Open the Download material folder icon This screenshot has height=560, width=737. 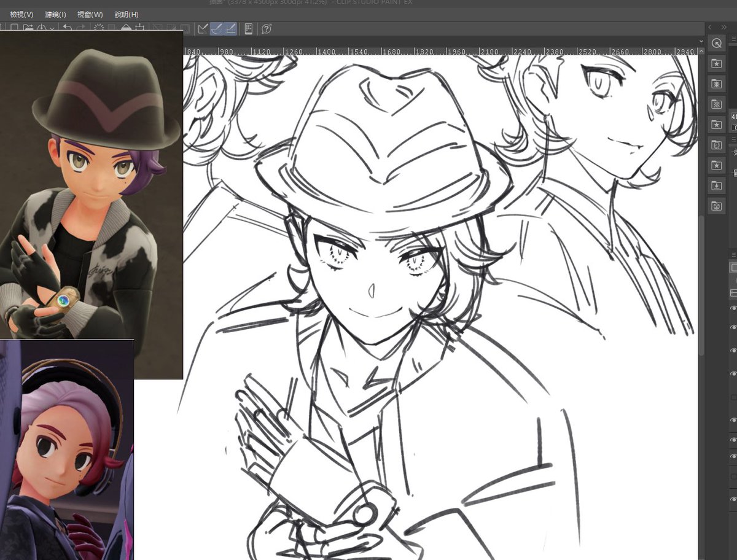click(x=716, y=185)
